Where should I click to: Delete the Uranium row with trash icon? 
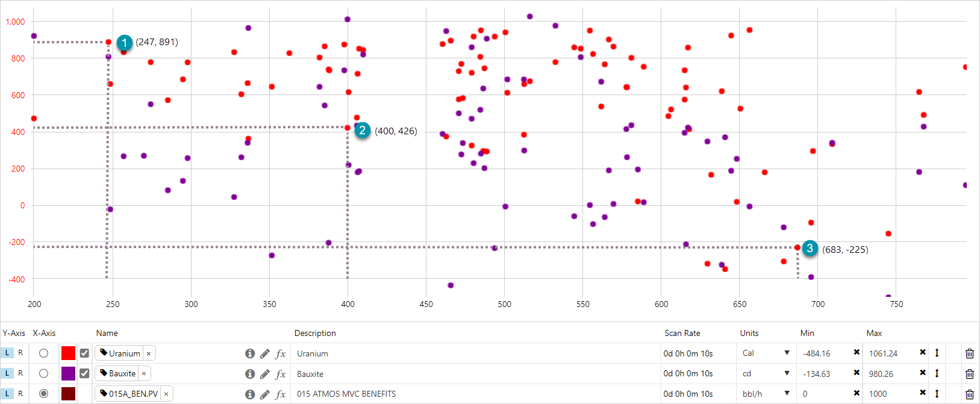(x=969, y=353)
